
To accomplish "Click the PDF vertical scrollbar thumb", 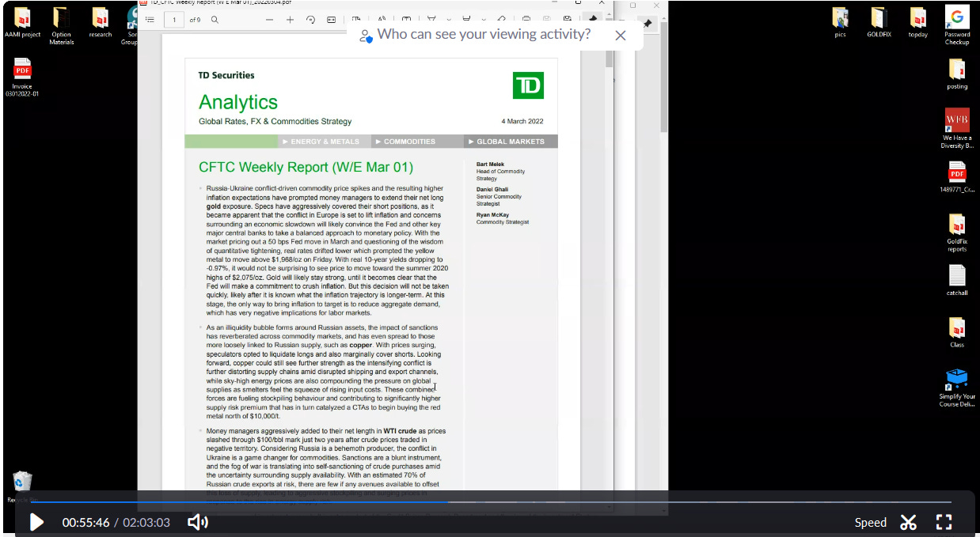I will pos(610,59).
